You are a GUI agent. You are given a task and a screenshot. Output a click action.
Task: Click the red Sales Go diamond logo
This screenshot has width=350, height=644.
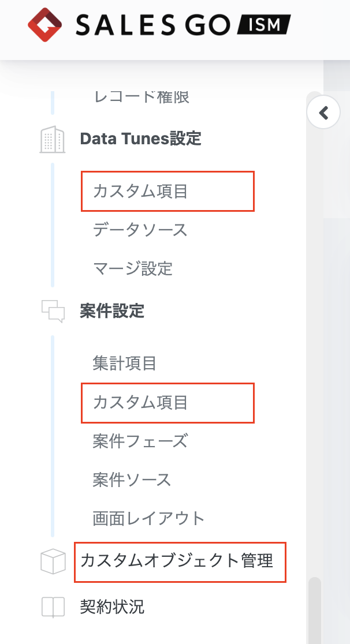pos(44,25)
